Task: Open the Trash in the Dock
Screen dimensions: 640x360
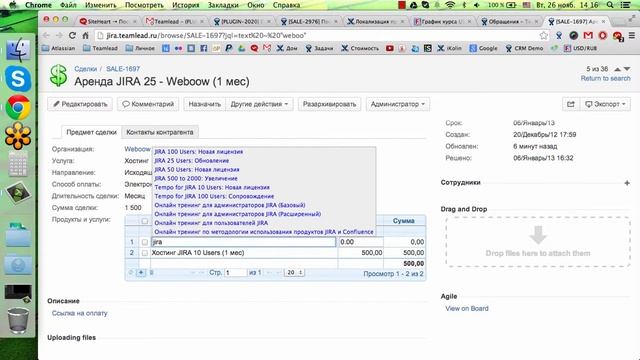Action: [18, 320]
